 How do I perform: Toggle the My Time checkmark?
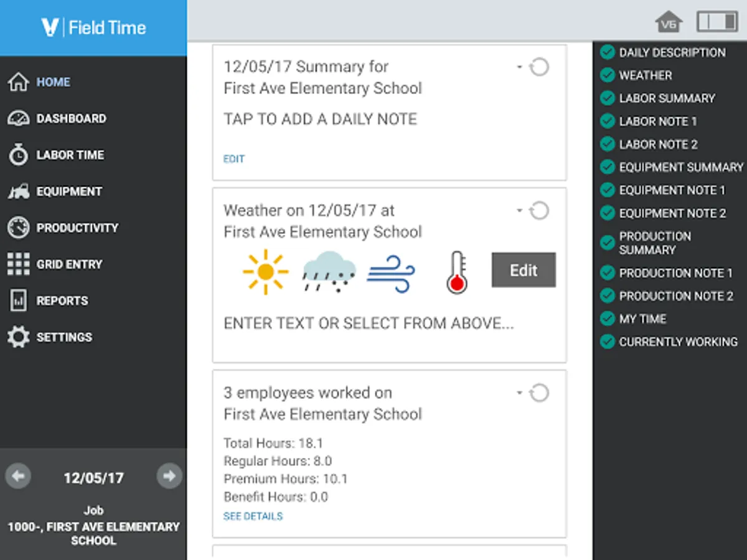[608, 319]
